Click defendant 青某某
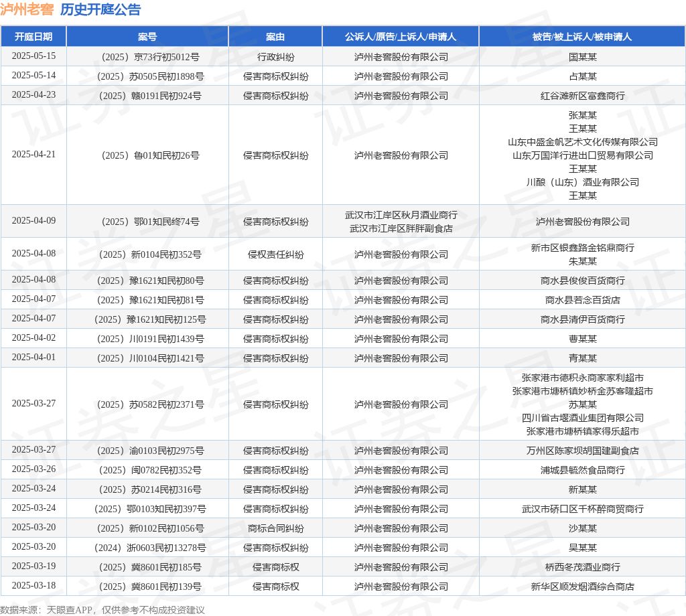686x616 pixels. click(x=582, y=358)
